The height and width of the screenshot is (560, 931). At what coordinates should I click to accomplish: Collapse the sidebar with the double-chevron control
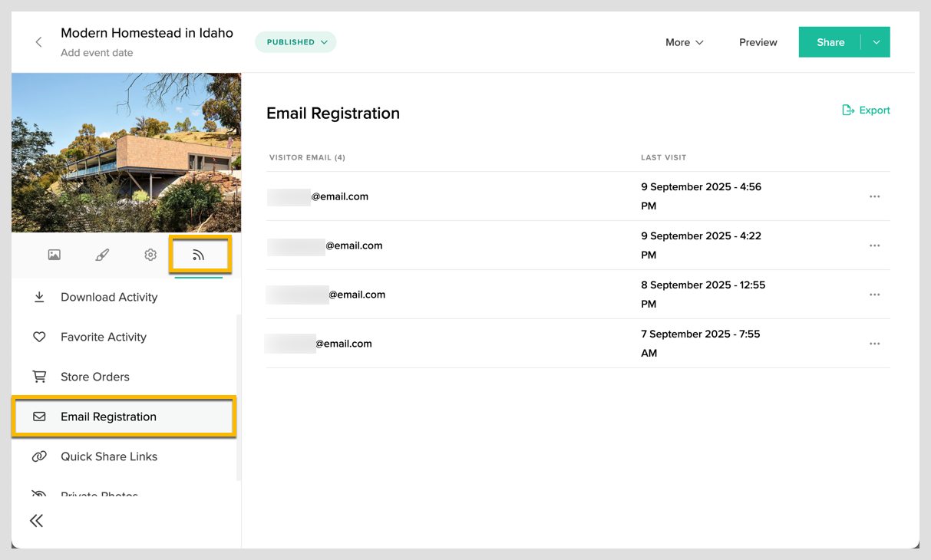tap(36, 520)
